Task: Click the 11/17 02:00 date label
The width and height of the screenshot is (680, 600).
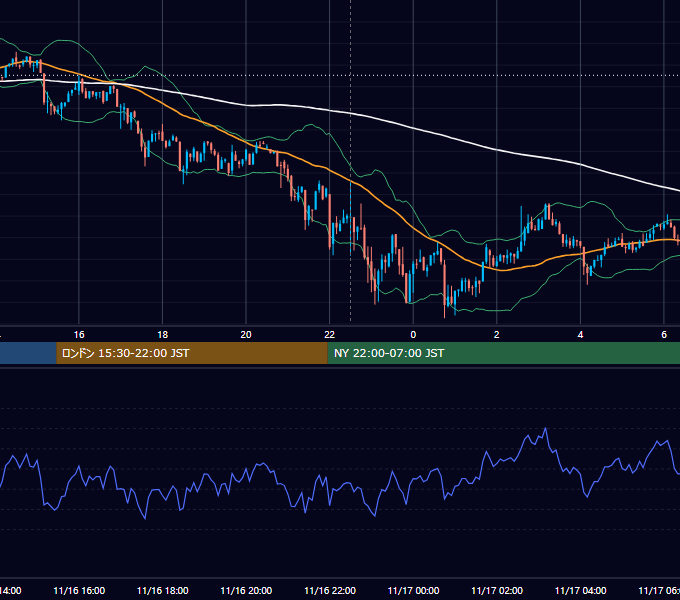Action: pyautogui.click(x=497, y=590)
